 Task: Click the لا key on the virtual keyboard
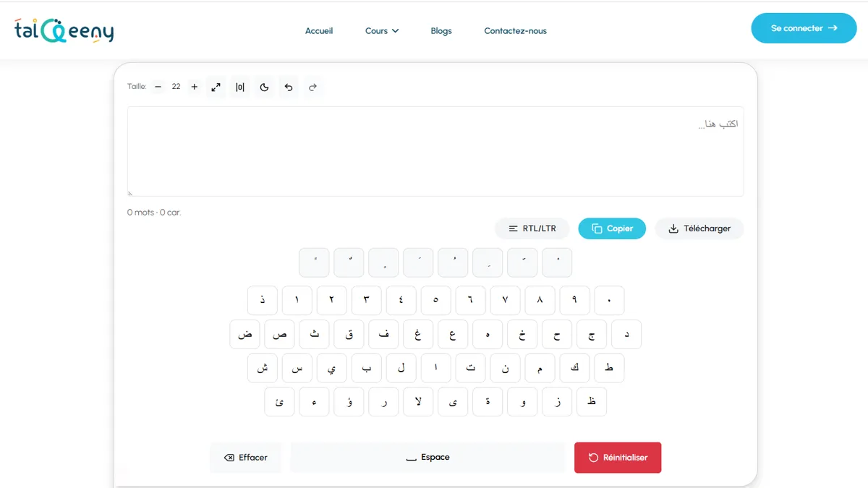tap(418, 401)
